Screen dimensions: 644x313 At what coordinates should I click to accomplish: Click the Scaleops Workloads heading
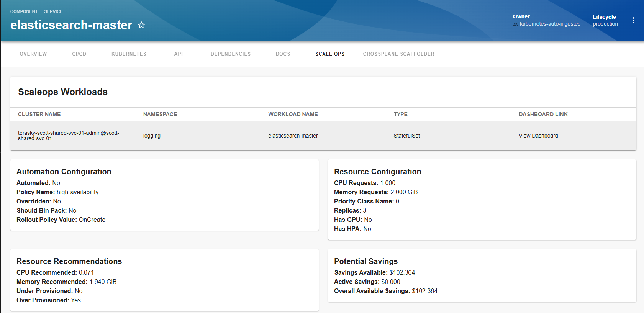coord(63,92)
